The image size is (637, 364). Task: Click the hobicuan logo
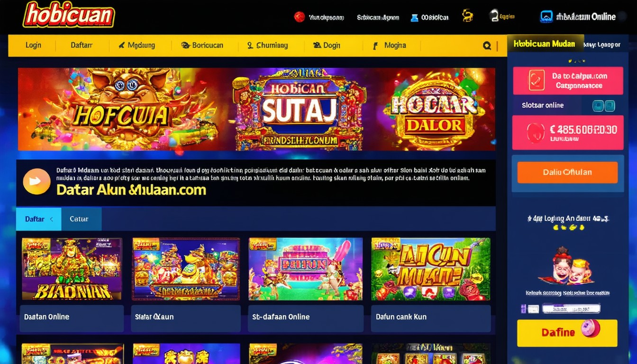[x=69, y=15]
